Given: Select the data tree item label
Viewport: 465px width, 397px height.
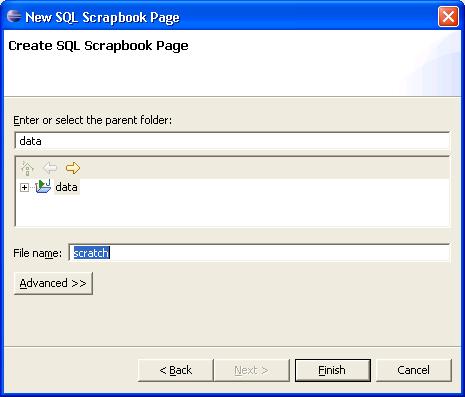Looking at the screenshot, I should point(66,187).
